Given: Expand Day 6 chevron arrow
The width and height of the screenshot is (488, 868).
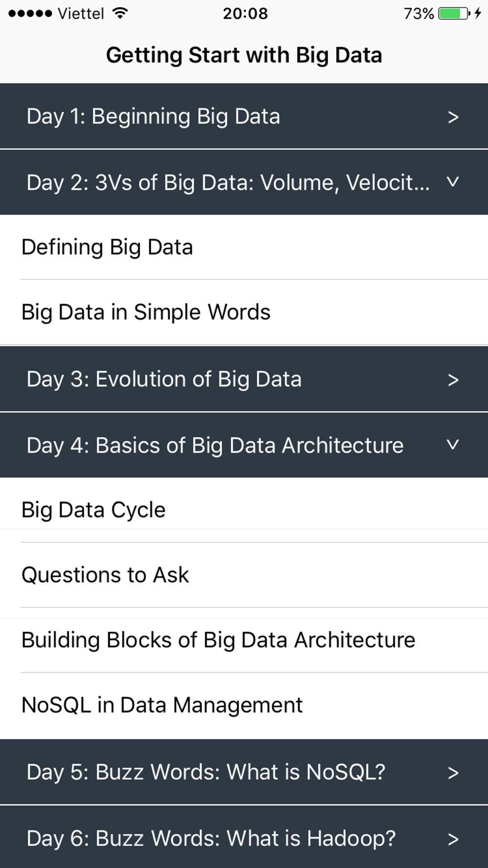Looking at the screenshot, I should tap(453, 839).
